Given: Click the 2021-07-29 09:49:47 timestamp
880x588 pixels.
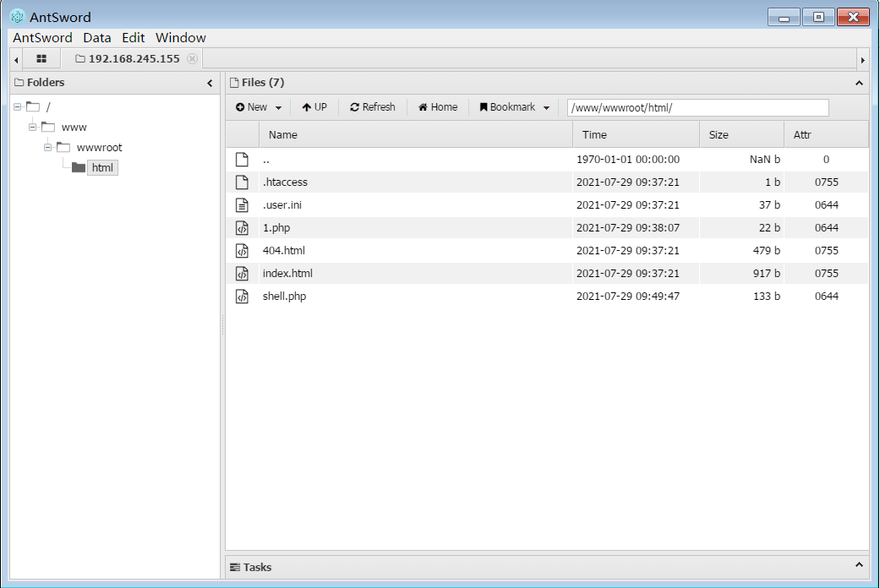Looking at the screenshot, I should (x=628, y=297).
